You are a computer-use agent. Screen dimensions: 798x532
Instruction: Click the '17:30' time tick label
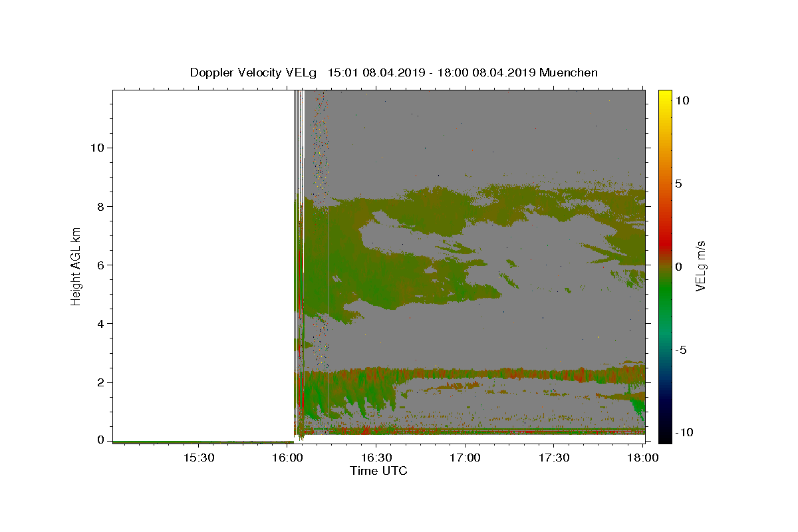[554, 458]
